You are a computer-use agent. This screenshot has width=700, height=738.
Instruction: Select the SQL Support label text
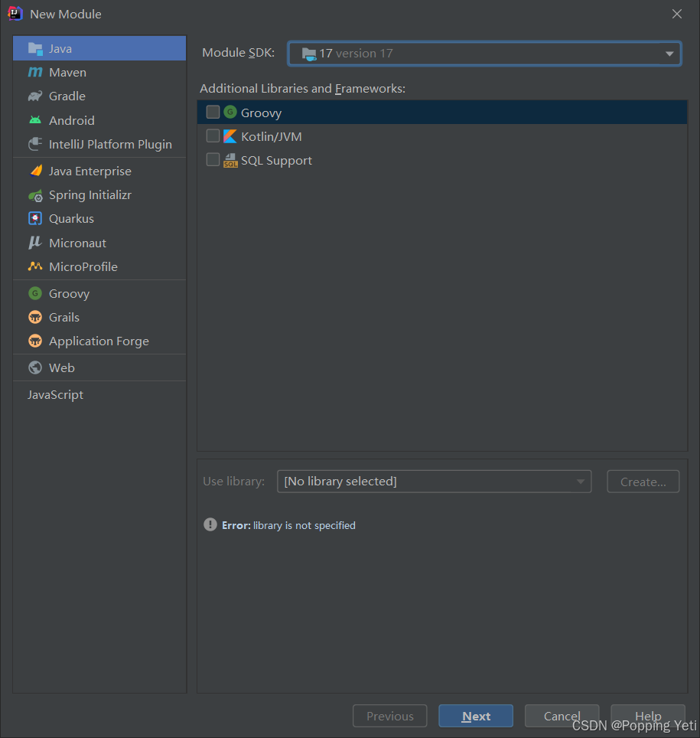[277, 161]
